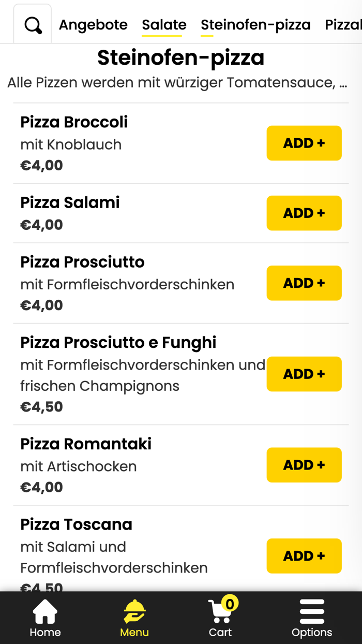
Task: Add Pizza Romantaki with Artischocken
Action: tap(304, 465)
